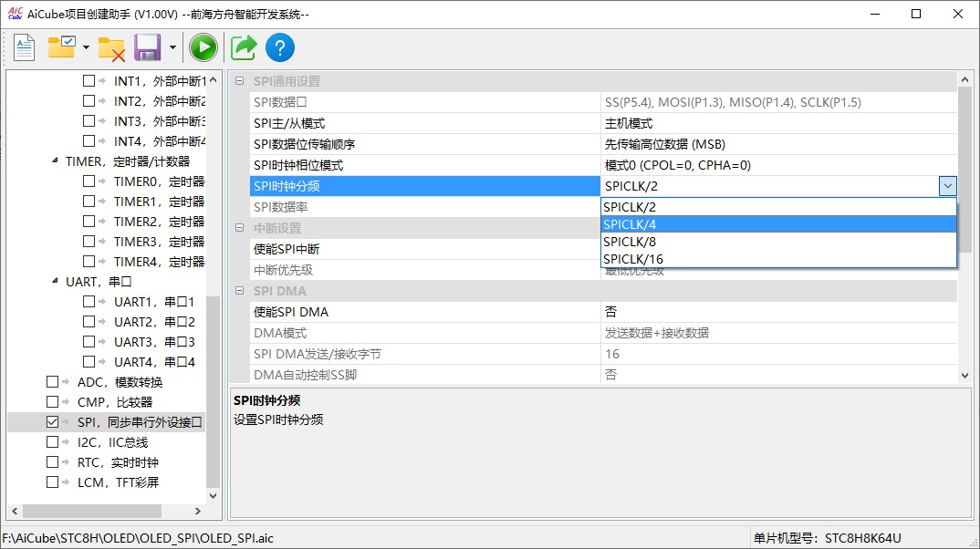Open the dropdown arrow beside open-folder icon
Screen dimensions: 980x549
(x=86, y=47)
